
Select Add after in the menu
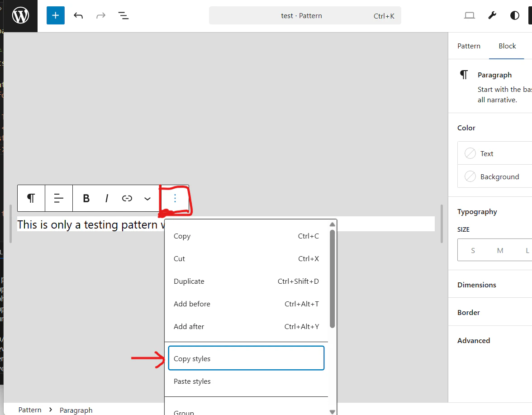click(x=246, y=327)
